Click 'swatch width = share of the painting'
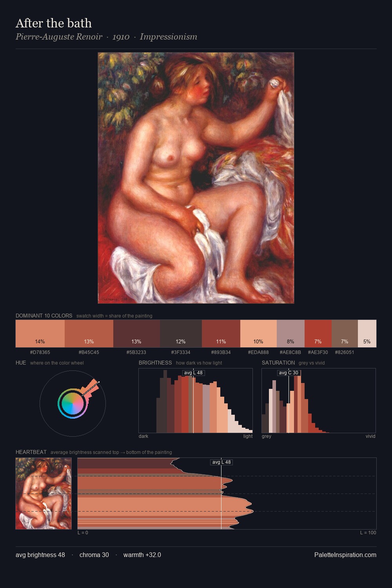Viewport: 392px width, 588px height. point(114,316)
